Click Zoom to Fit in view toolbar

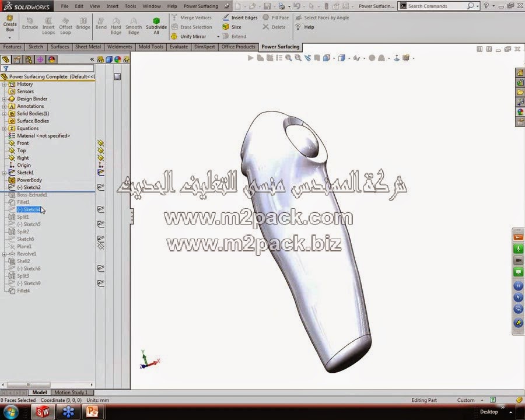pos(288,58)
